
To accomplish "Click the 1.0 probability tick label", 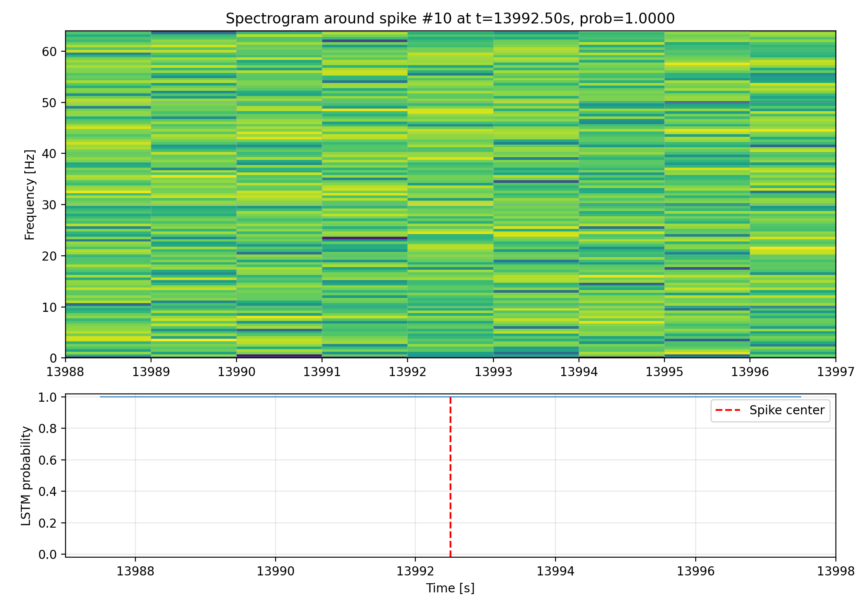I will pos(48,397).
